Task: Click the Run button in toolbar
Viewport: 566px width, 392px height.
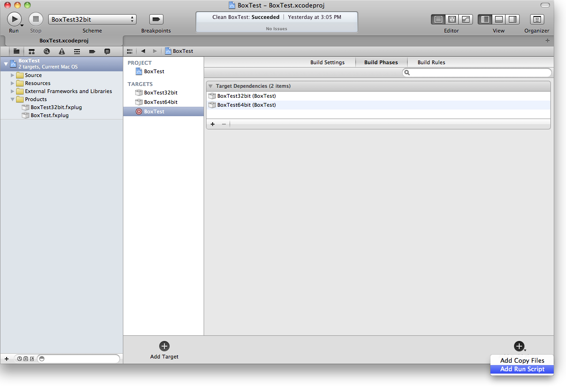Action: (14, 19)
